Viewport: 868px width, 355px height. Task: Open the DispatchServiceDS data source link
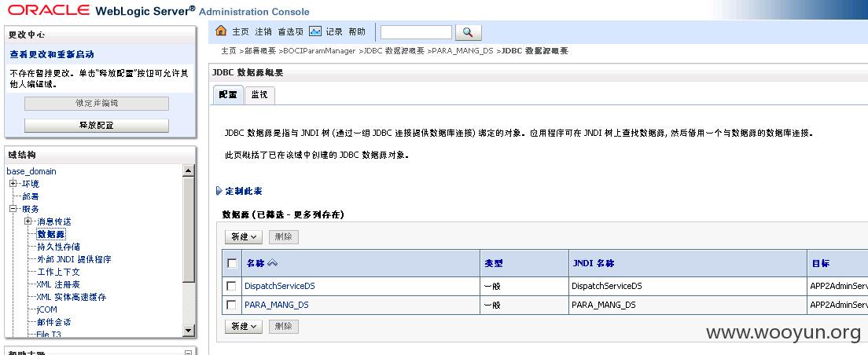coord(280,287)
